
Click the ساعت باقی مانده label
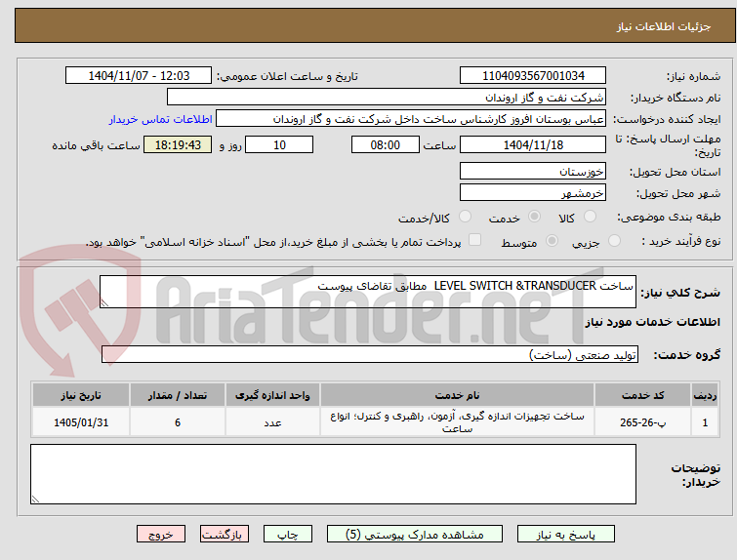[96, 145]
